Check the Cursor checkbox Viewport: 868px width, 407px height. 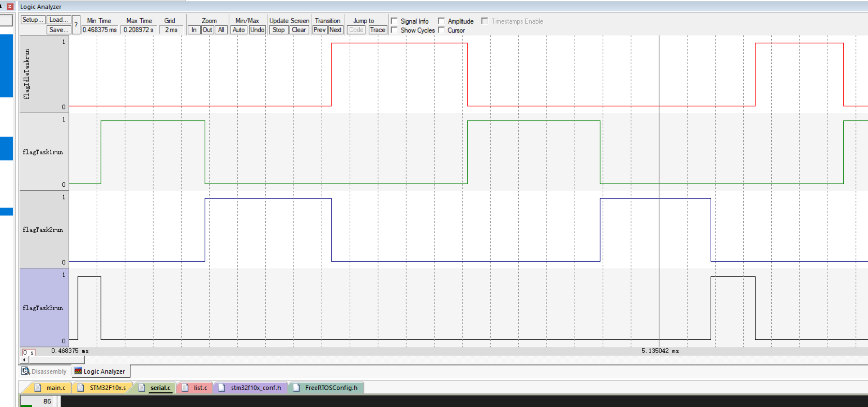click(442, 30)
